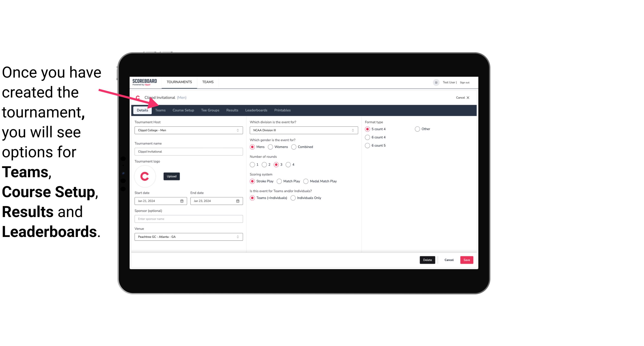Switch to the Course Setup tab
Image resolution: width=644 pixels, height=346 pixels.
pyautogui.click(x=183, y=110)
